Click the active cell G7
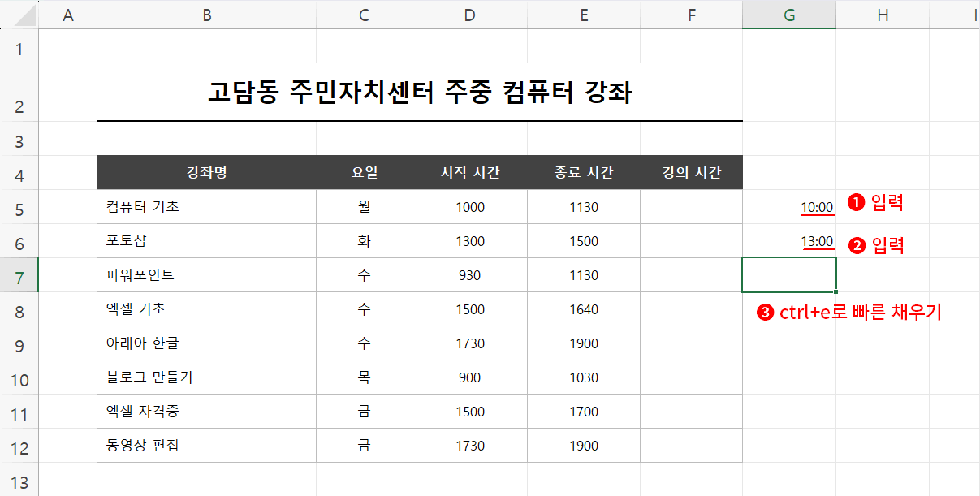This screenshot has width=980, height=496. (x=789, y=275)
